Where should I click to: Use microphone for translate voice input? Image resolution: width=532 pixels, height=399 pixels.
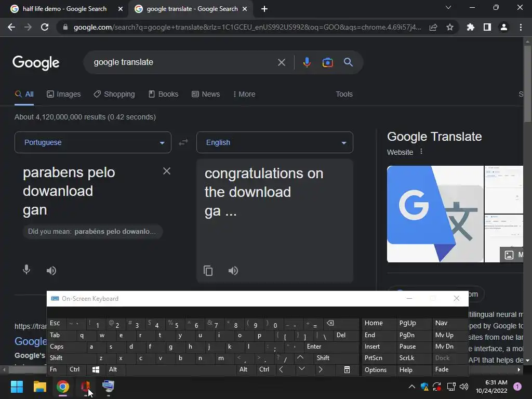click(26, 270)
